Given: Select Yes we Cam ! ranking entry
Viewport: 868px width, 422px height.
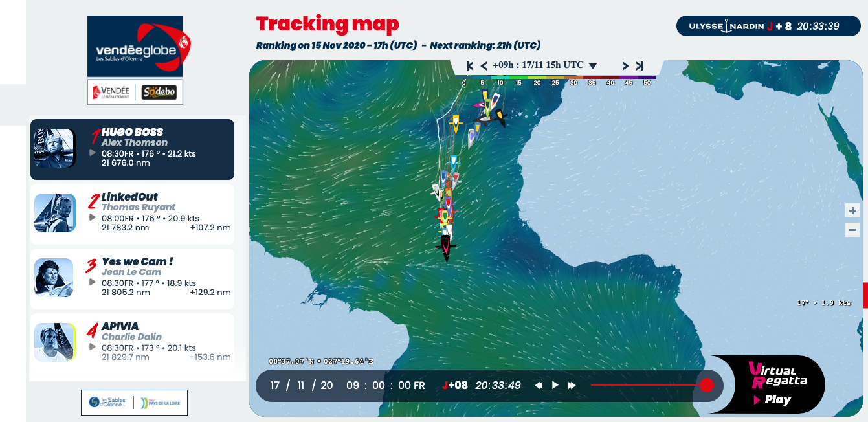Looking at the screenshot, I should point(132,278).
